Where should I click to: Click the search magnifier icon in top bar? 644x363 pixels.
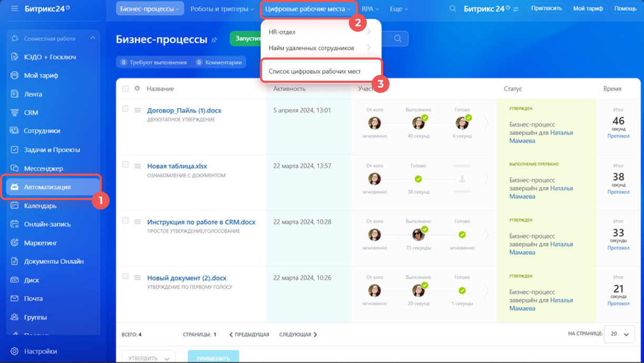pyautogui.click(x=453, y=9)
